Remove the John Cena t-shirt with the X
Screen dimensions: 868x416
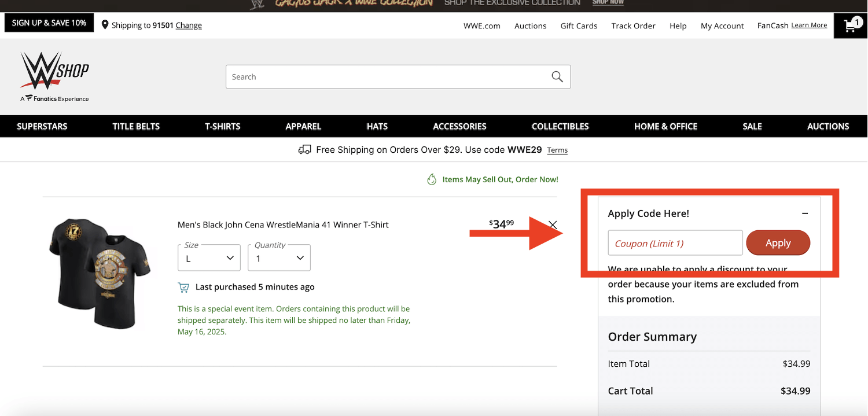pos(552,224)
